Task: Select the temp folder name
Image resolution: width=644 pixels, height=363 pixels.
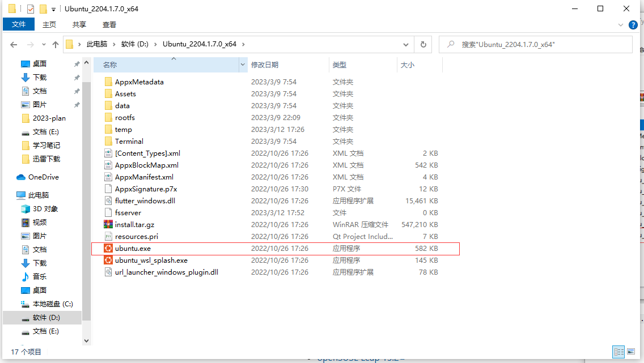Action: [123, 129]
